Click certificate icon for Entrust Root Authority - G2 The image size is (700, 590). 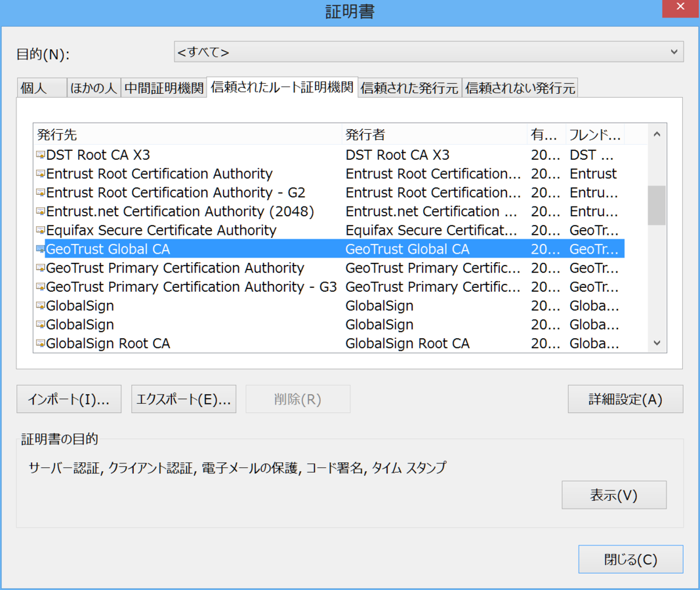point(40,193)
